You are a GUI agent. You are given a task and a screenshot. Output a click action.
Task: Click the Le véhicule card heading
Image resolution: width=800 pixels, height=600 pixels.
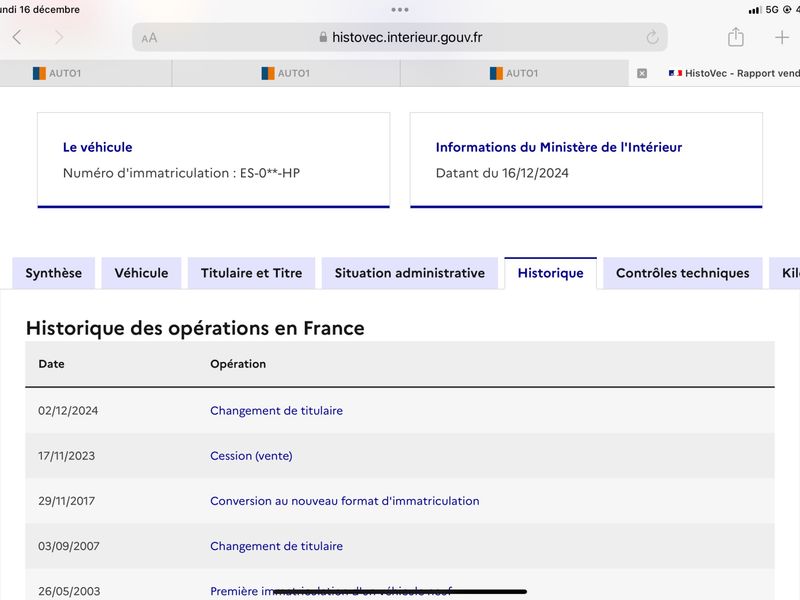coord(97,147)
